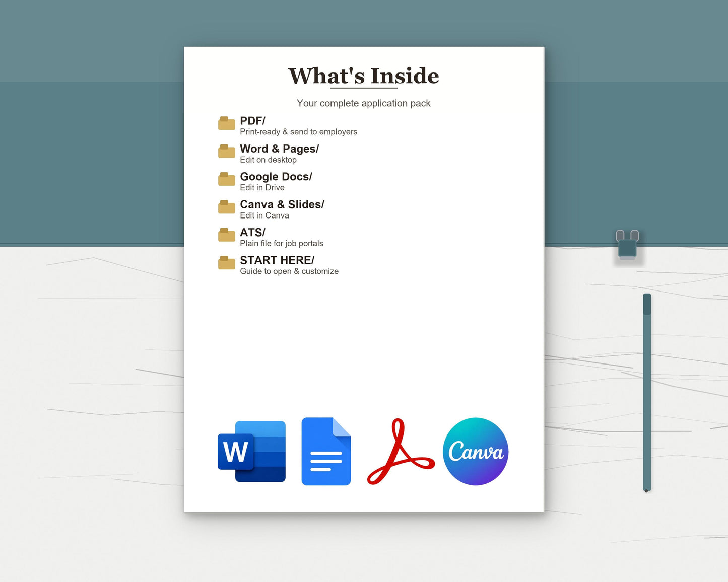Click the folder icon beside Google Docs/

pyautogui.click(x=227, y=179)
